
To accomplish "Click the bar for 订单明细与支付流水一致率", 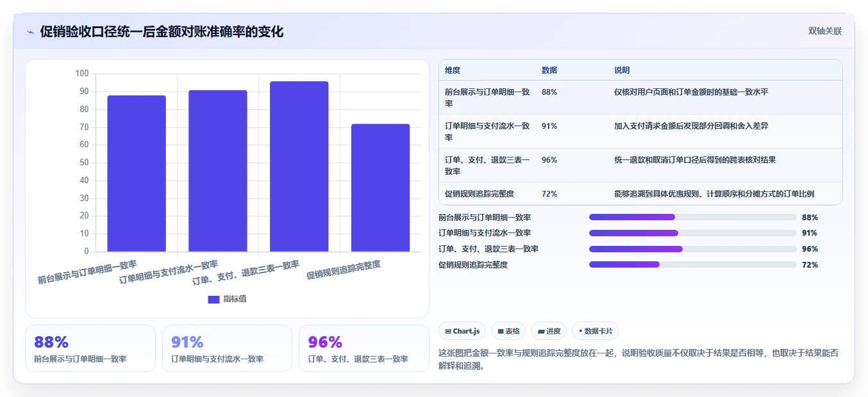I will [218, 171].
